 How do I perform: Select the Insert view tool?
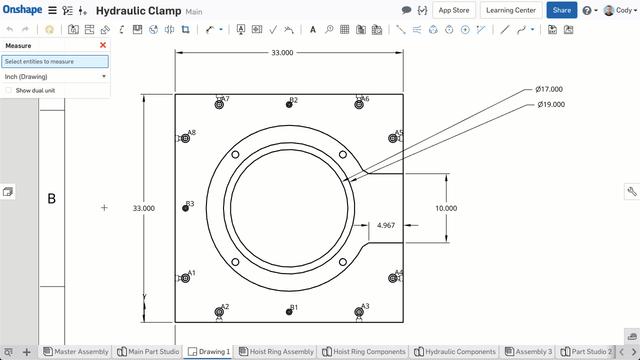coord(73,29)
